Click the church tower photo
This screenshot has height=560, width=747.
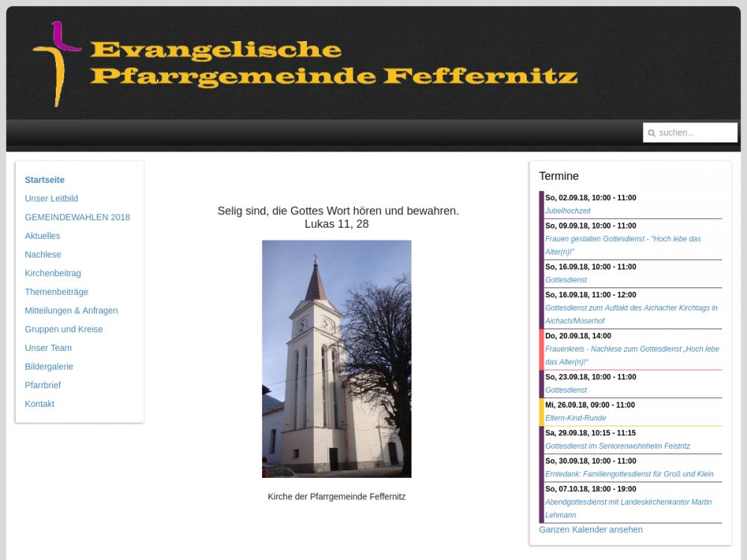[x=336, y=358]
